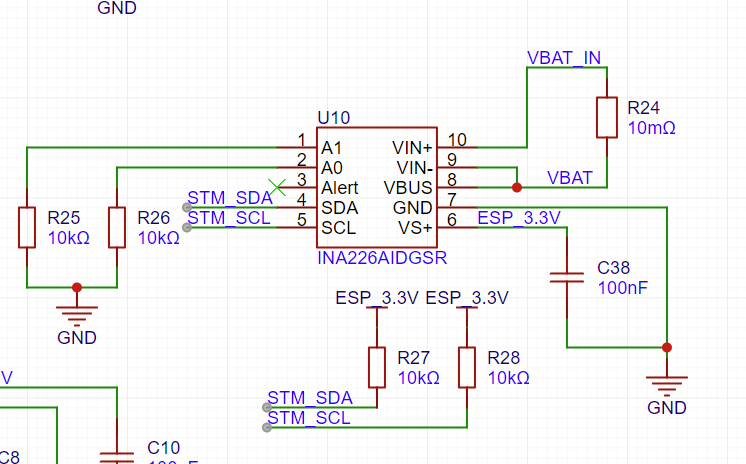Click the STM_SCL net label below R27
The image size is (746, 464).
coord(309,418)
